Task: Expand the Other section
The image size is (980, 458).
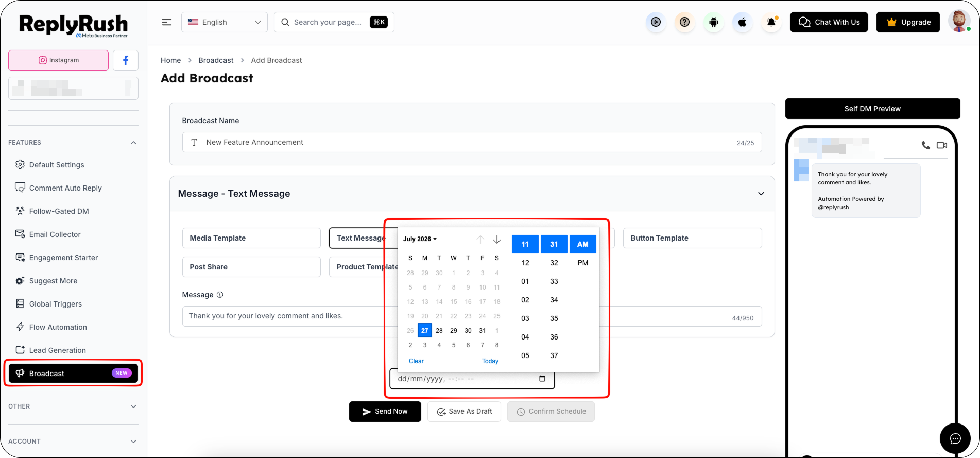Action: pyautogui.click(x=133, y=406)
